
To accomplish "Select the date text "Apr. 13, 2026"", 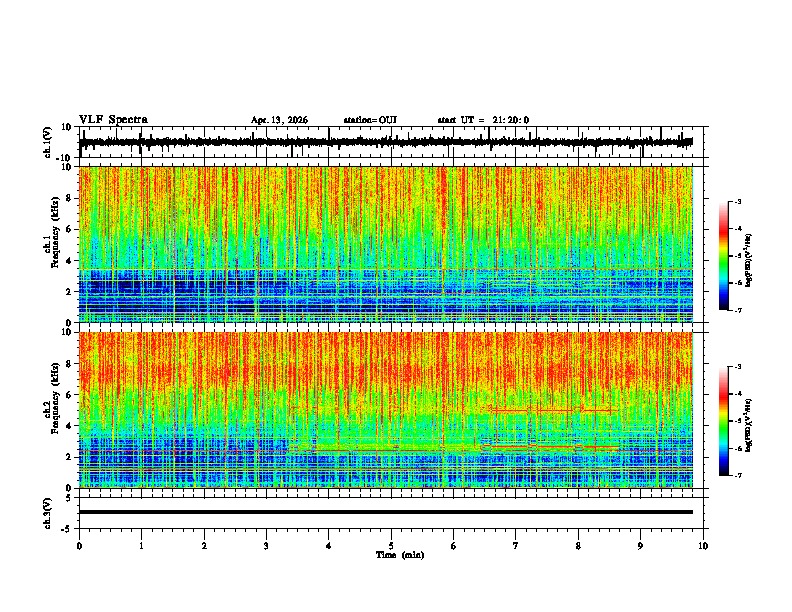I will coord(279,120).
